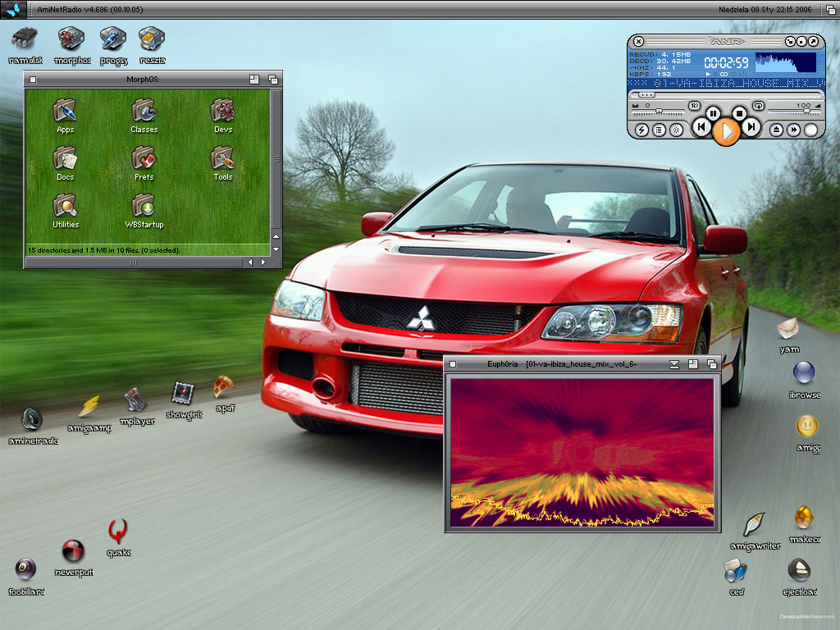
Task: Open the Docs drawer in MorphOS window
Action: coord(66,163)
